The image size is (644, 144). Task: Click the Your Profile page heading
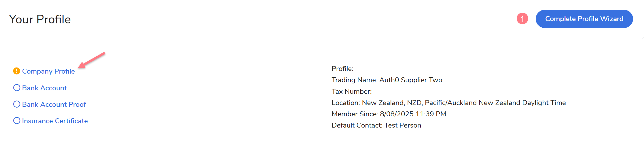(40, 19)
